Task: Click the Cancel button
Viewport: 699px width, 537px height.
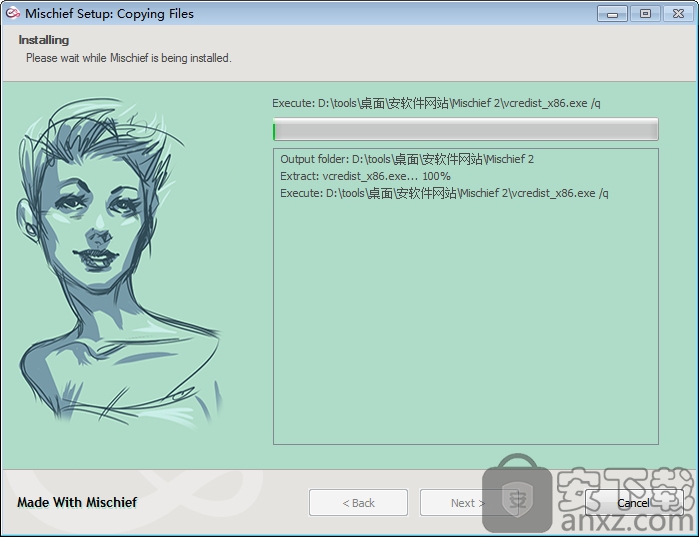Action: click(x=634, y=503)
